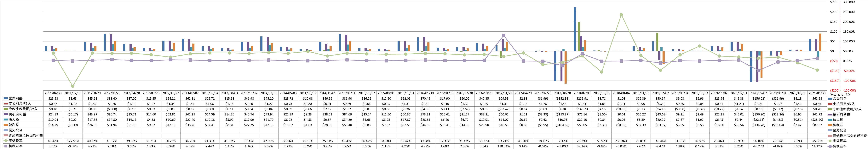This screenshot has width=868, height=149.
Task: Click the ($4.36) other expense cell
Action: tap(425, 109)
